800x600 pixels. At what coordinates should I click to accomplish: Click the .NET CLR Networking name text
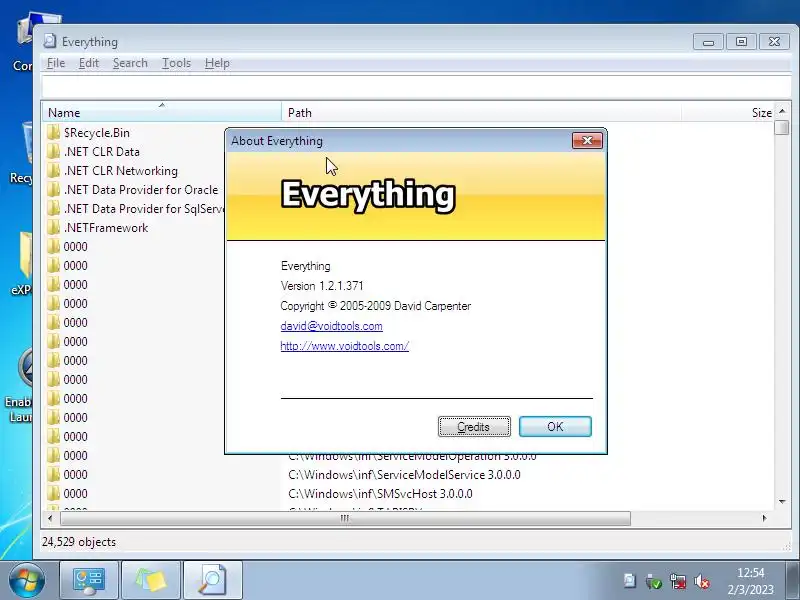click(x=121, y=170)
